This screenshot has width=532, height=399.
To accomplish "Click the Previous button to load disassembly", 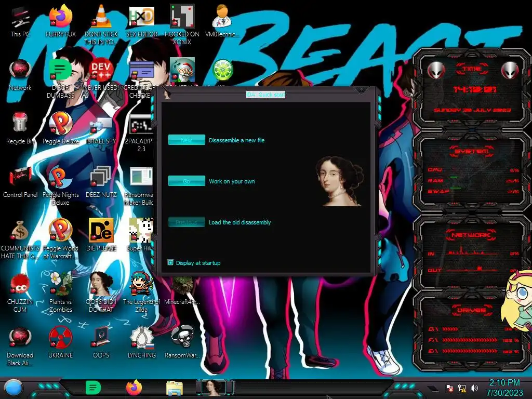I will coord(187,222).
